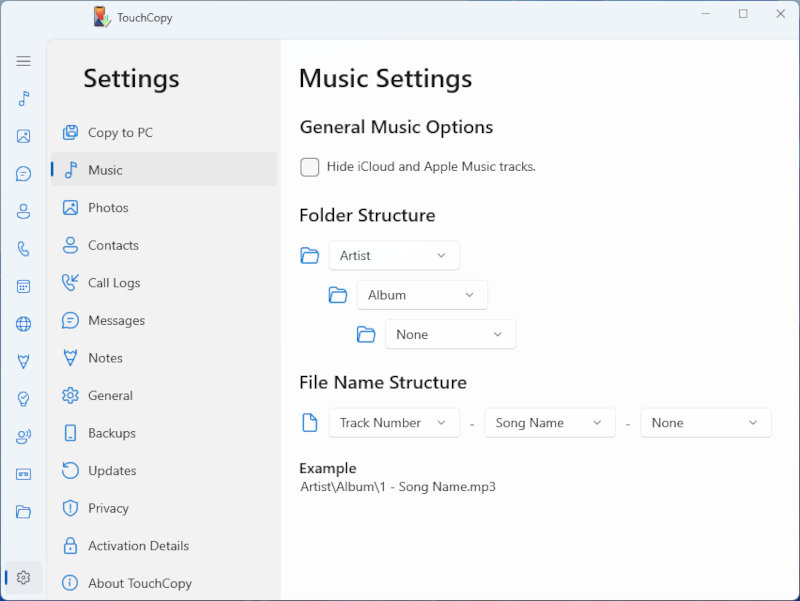Open the last file name None dropdown
This screenshot has height=601, width=800.
pos(705,423)
